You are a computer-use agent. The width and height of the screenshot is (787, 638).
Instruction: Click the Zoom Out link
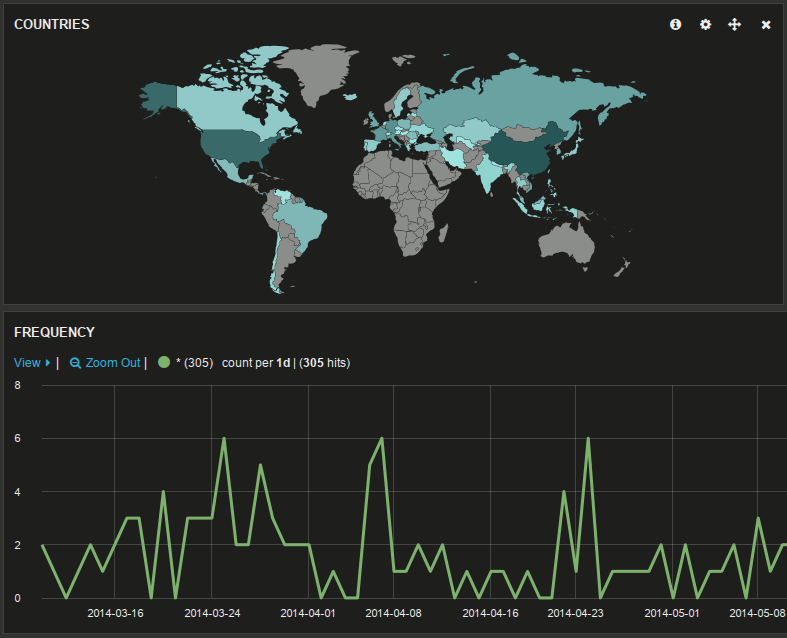(x=112, y=363)
